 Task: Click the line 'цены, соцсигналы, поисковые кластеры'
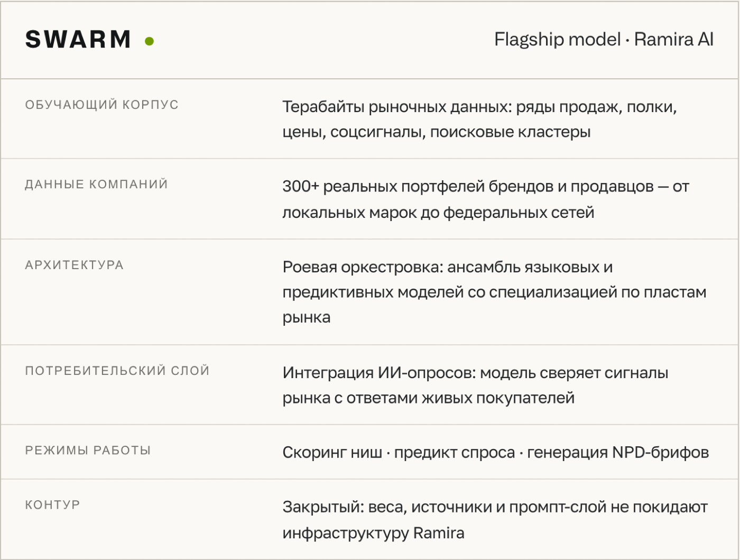coord(436,132)
